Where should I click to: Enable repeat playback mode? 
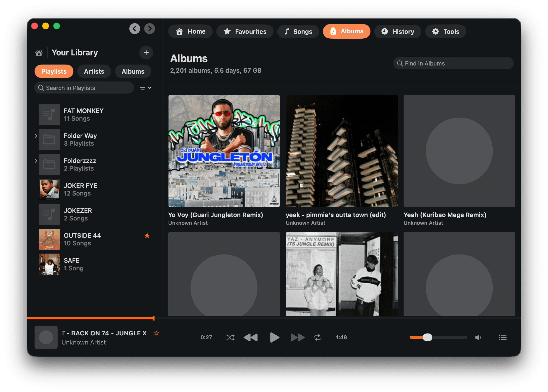tap(317, 337)
